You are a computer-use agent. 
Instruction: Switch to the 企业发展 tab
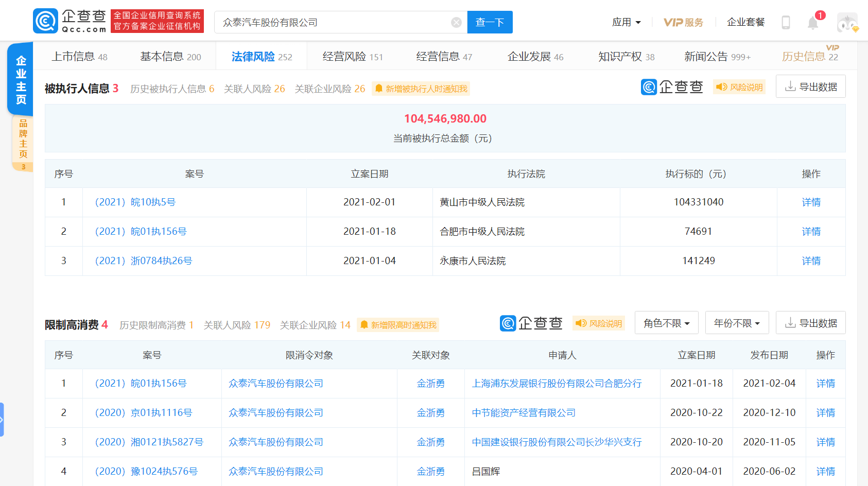click(535, 57)
